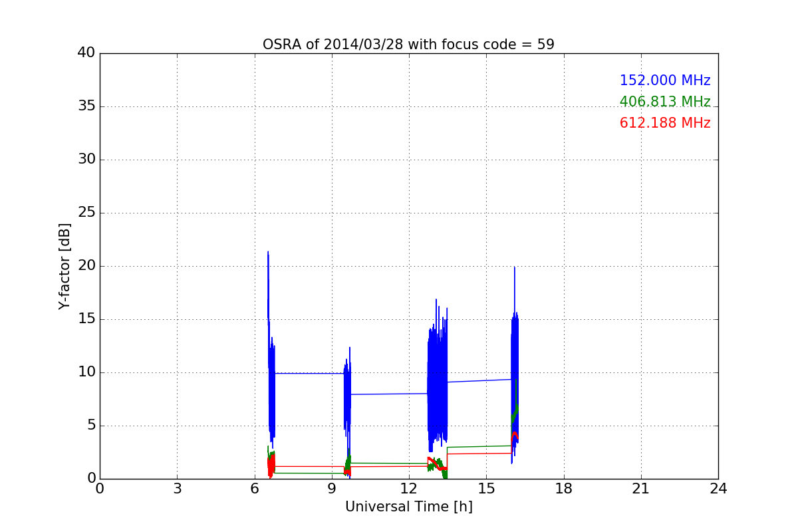Click the y-axis tick label '20'
Viewport: 798px width, 532px height.
point(86,266)
